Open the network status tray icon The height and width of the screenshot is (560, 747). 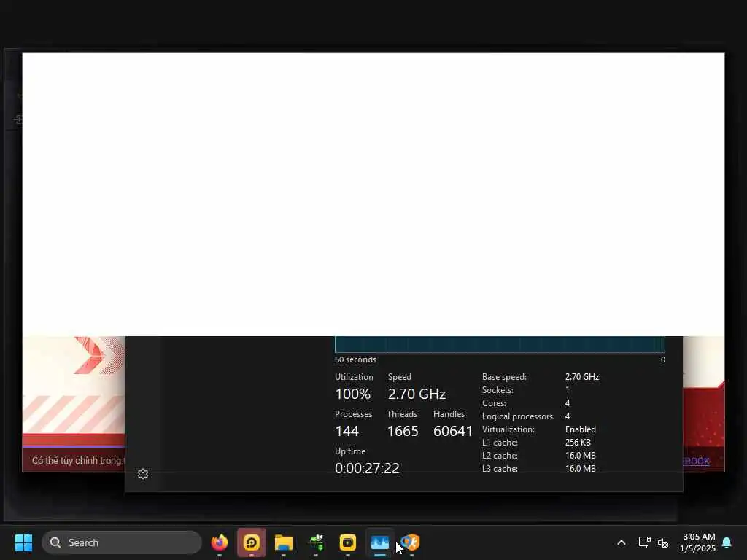(x=645, y=542)
